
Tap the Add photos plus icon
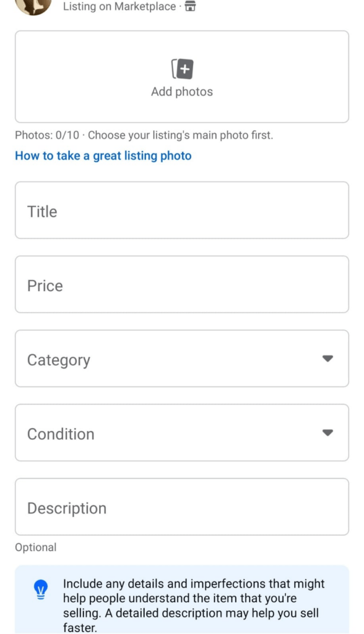pyautogui.click(x=183, y=69)
